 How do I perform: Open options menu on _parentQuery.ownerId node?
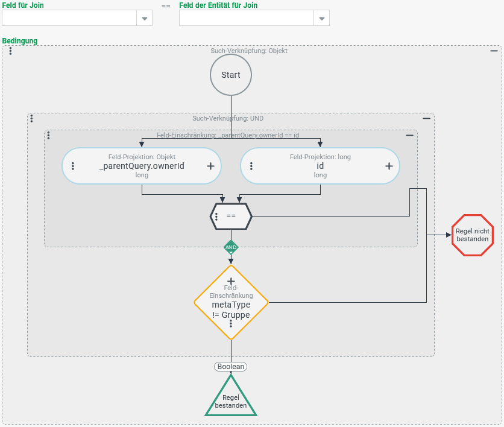point(73,166)
